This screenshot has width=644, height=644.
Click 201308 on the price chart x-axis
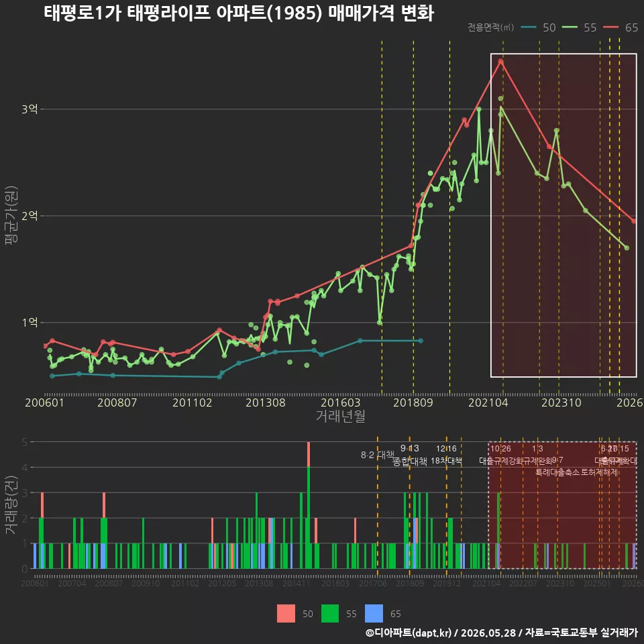pos(266,402)
